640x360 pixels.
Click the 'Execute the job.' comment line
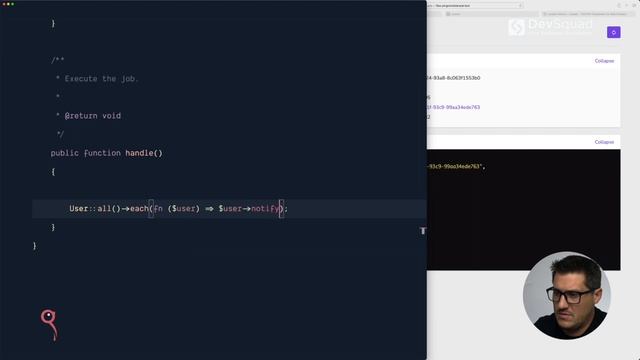101,79
